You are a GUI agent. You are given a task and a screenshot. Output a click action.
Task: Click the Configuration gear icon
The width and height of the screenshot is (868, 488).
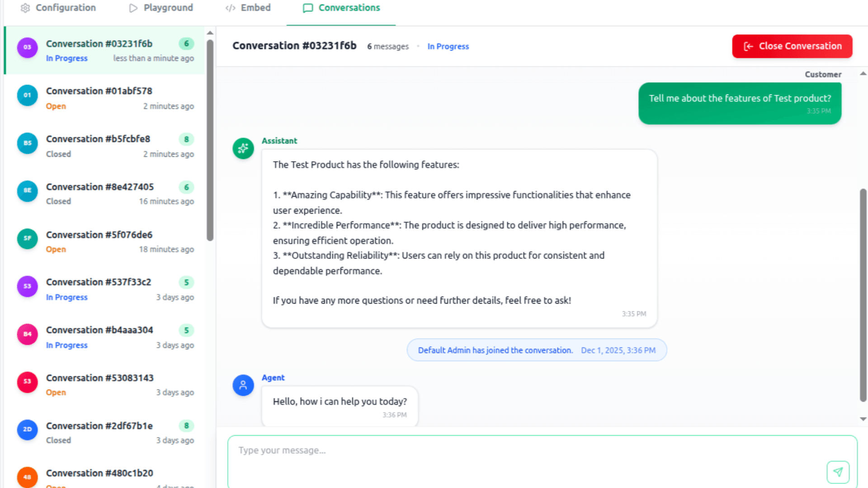(25, 8)
